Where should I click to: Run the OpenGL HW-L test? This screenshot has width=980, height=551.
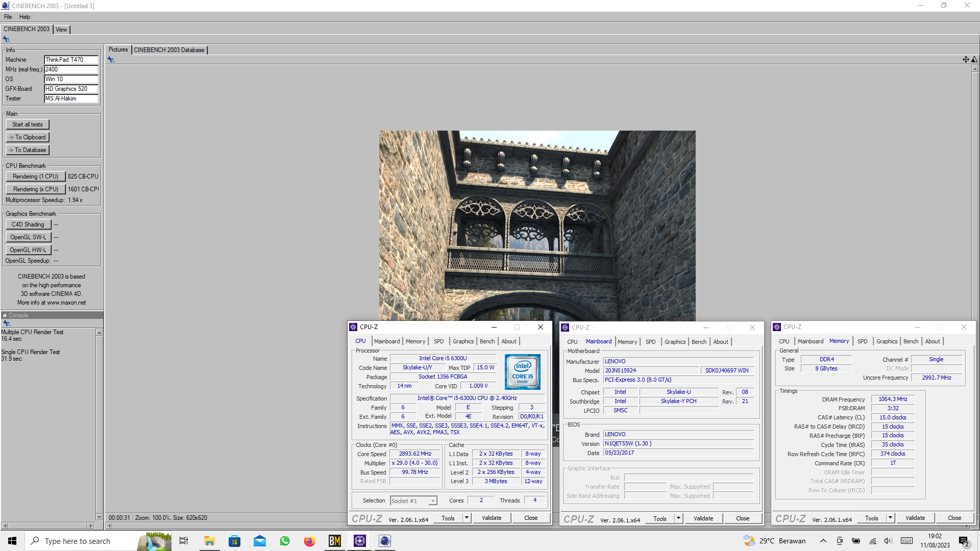29,250
